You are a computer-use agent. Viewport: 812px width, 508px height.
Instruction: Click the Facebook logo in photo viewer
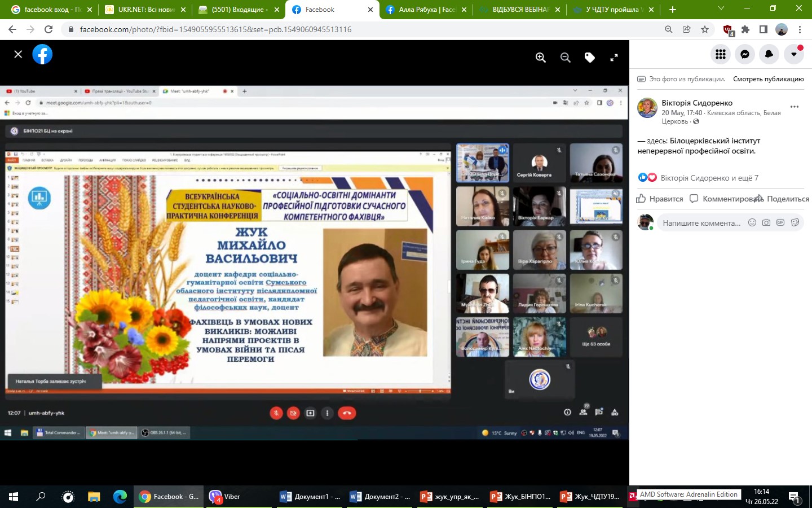click(42, 54)
